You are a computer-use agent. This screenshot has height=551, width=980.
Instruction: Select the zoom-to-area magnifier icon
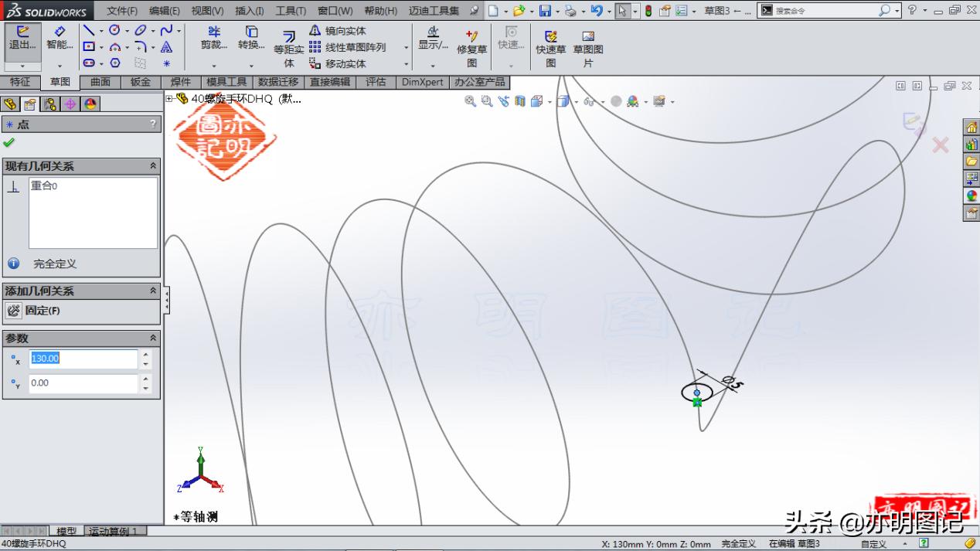(485, 101)
